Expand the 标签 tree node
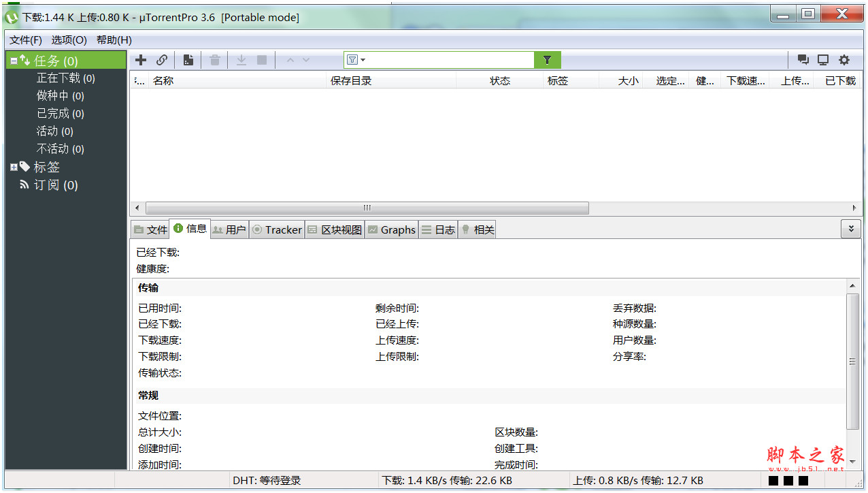This screenshot has width=868, height=493. 14,166
